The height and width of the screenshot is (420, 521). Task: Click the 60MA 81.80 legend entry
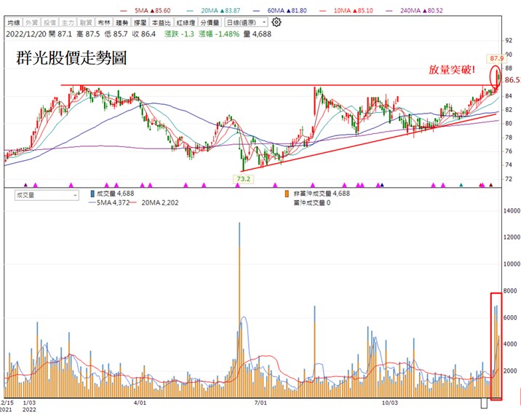(279, 11)
